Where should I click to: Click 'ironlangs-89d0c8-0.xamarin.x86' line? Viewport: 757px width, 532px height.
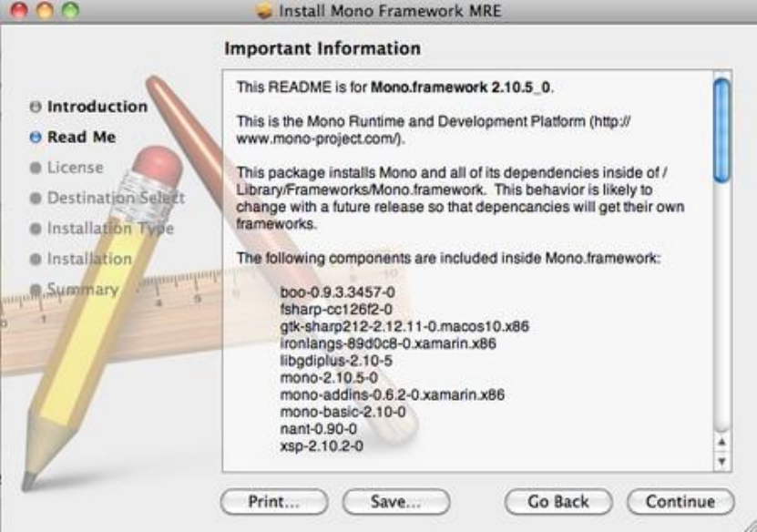tap(388, 343)
